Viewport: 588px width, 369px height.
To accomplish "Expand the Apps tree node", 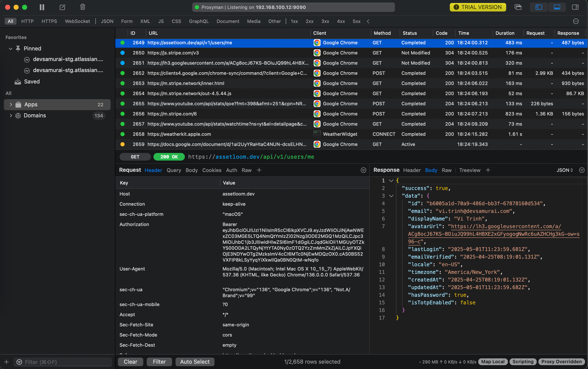I will (x=11, y=105).
